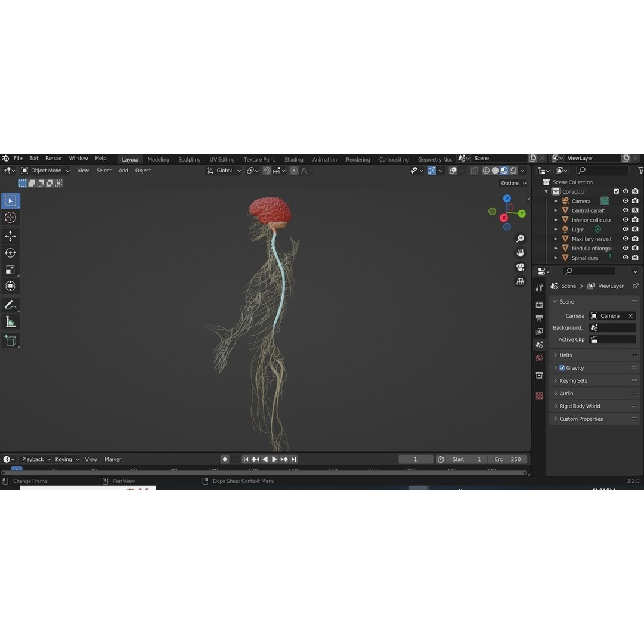644x644 pixels.
Task: Toggle visibility of the Spinal dura object
Action: point(626,258)
